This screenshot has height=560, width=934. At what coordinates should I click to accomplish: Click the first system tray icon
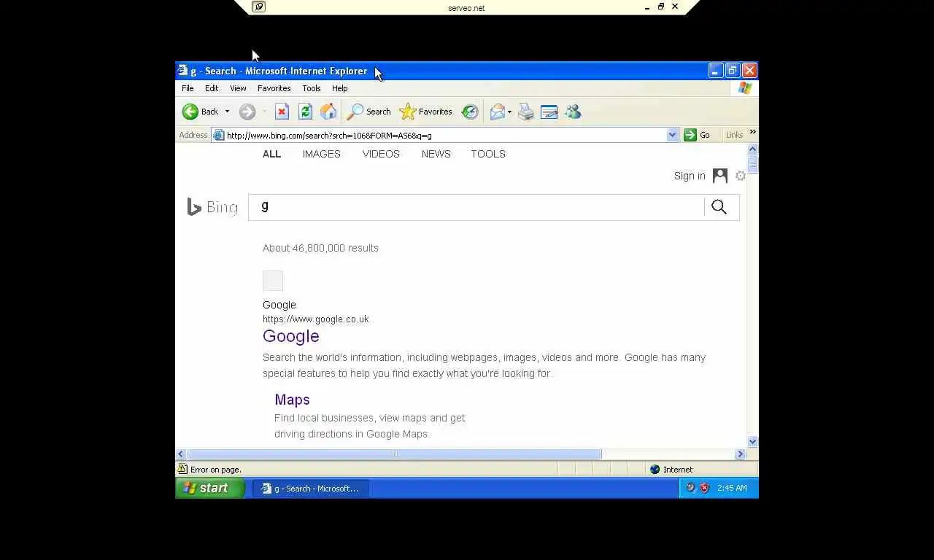(x=691, y=488)
